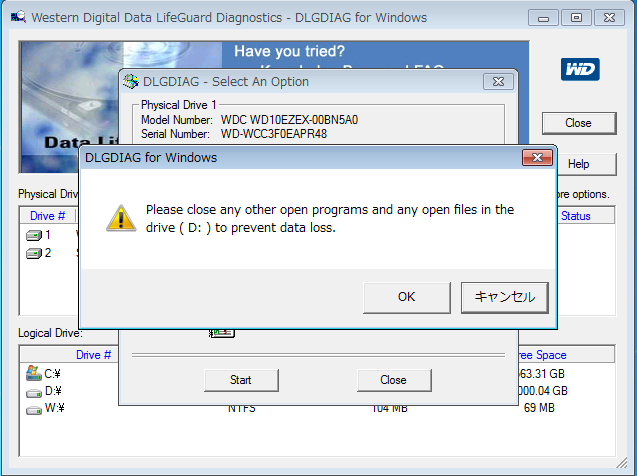637x476 pixels.
Task: Click the Drive # header in logical drive list
Action: pyautogui.click(x=93, y=355)
